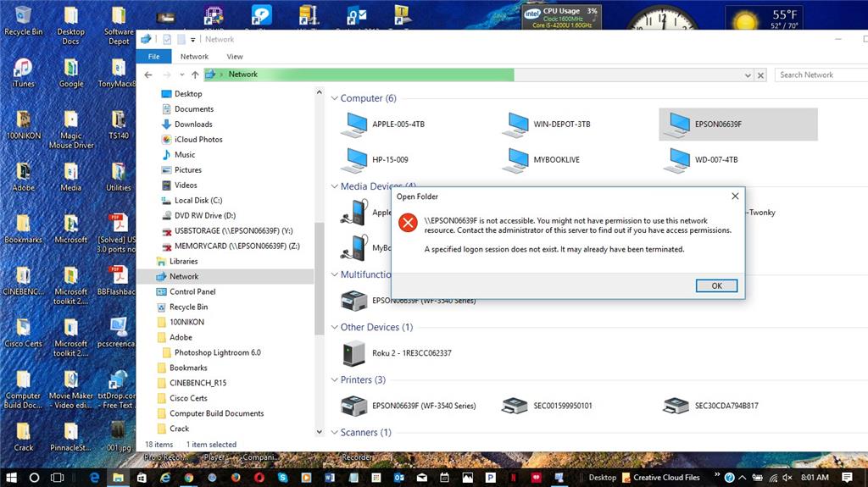The width and height of the screenshot is (868, 487).
Task: Select the WIN-DEPOT-3TB computer
Action: tap(547, 125)
